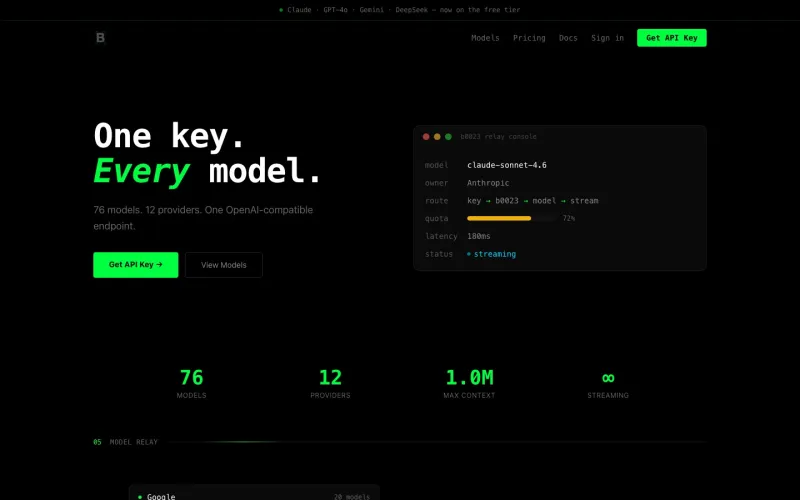Click the red dot in relay console
Screen dimensions: 800x500
[426, 137]
